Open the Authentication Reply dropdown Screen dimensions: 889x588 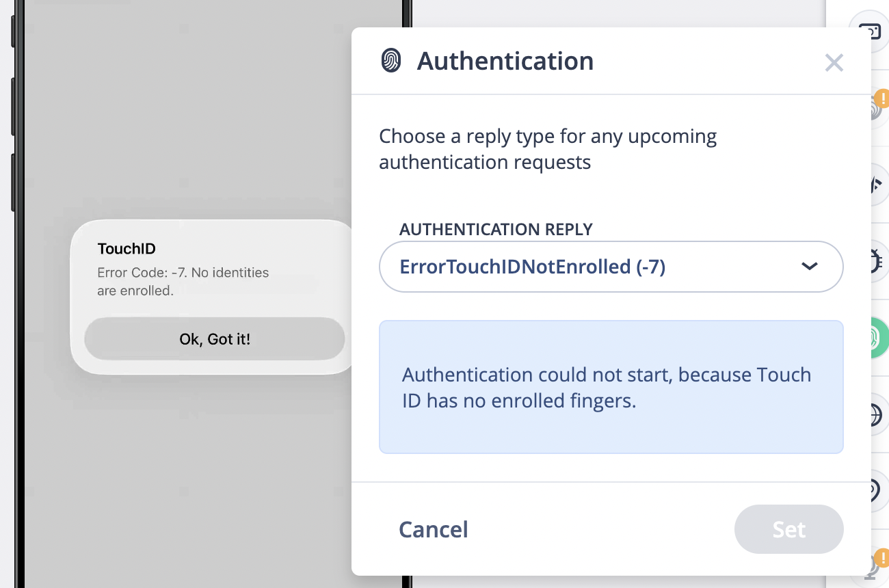(x=610, y=267)
